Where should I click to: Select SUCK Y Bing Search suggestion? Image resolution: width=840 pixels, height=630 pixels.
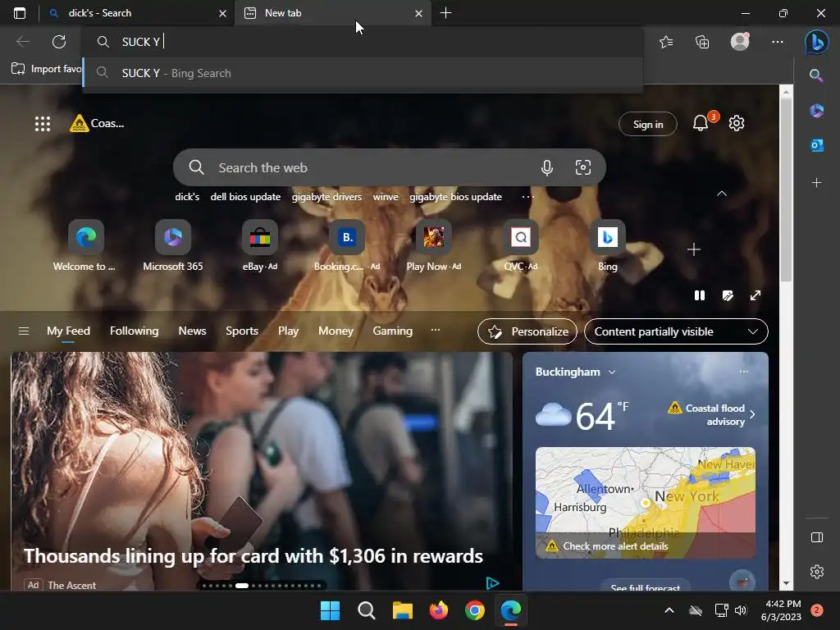coord(363,73)
